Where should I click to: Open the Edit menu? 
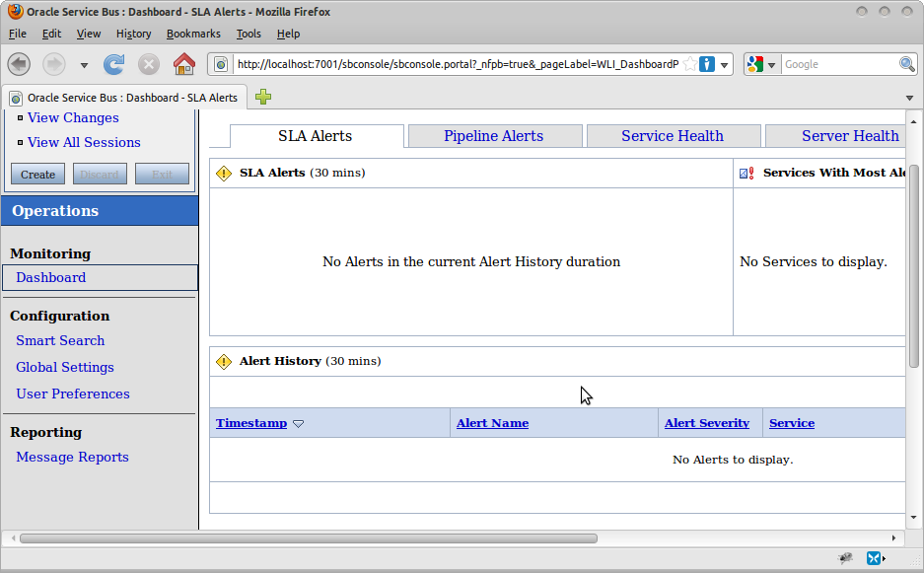click(x=51, y=34)
